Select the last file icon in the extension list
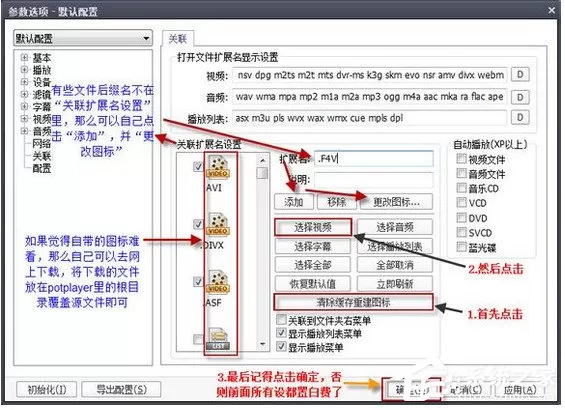 [218, 339]
